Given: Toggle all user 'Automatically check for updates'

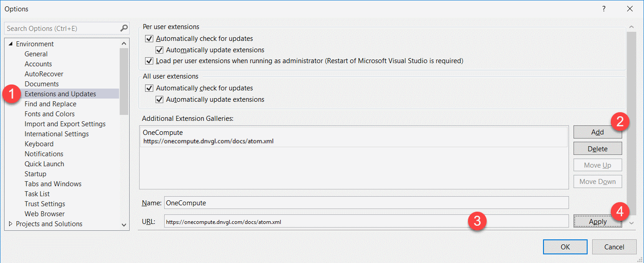Looking at the screenshot, I should (149, 88).
